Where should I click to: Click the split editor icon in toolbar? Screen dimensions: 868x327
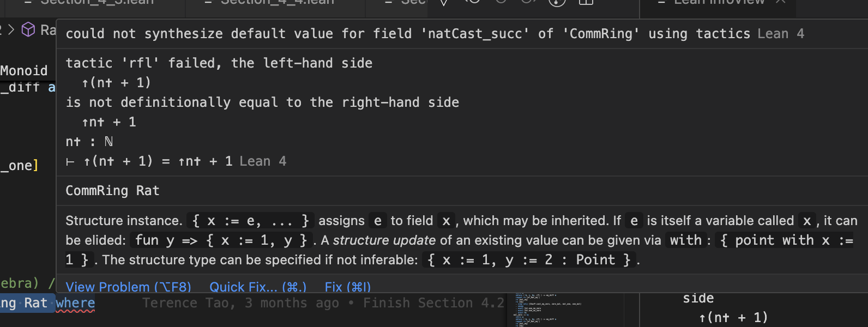pos(586,2)
